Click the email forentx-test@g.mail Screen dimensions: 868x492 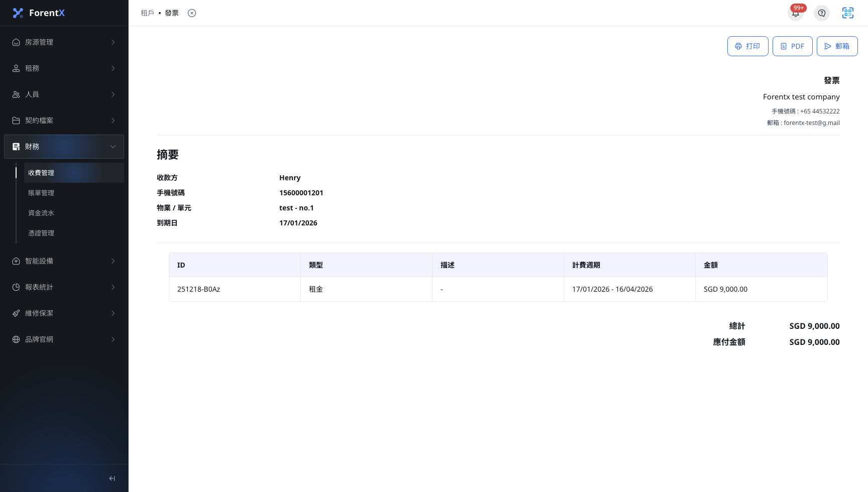[812, 123]
